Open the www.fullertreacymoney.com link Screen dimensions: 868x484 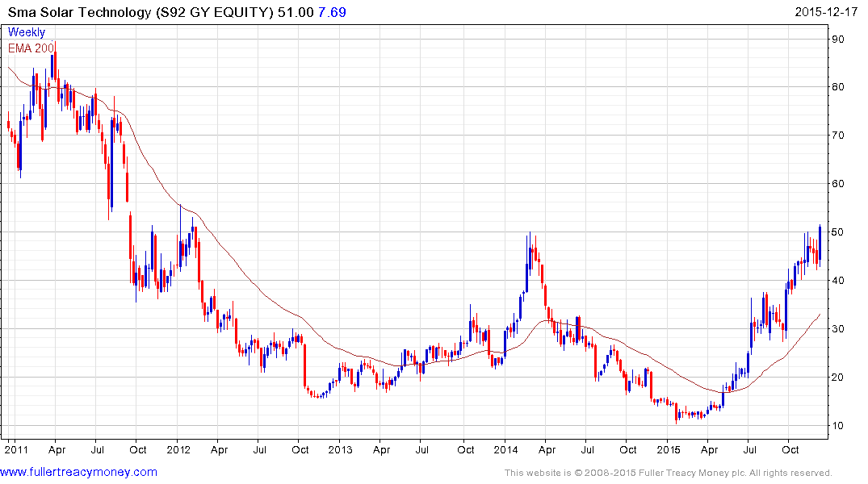point(78,473)
